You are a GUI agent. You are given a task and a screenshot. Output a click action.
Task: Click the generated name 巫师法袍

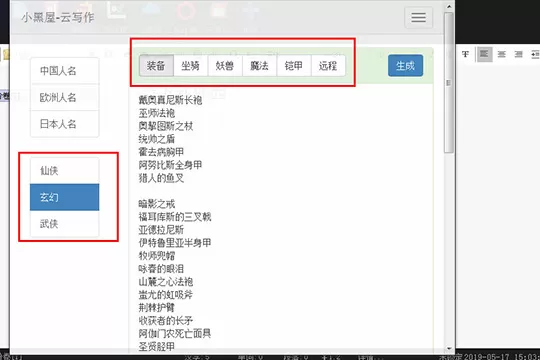[157, 113]
